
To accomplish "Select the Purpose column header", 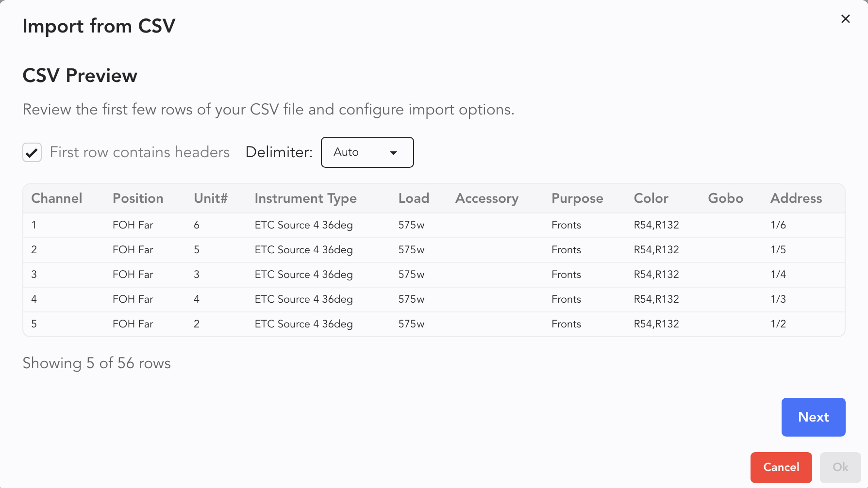I will (x=577, y=198).
